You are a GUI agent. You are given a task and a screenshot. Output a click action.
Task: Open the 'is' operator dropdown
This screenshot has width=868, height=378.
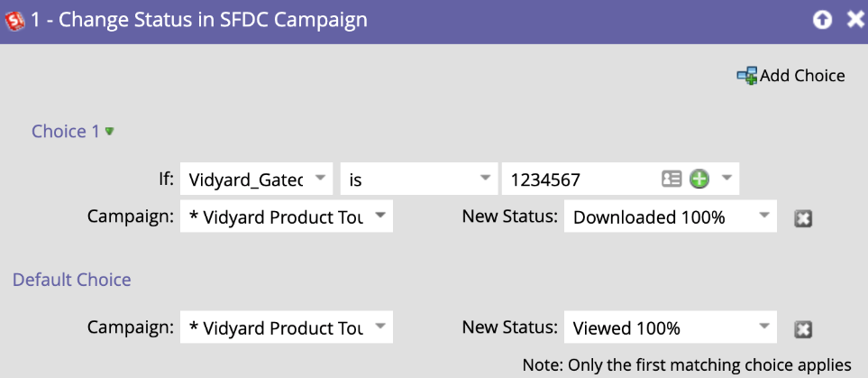[x=416, y=179]
